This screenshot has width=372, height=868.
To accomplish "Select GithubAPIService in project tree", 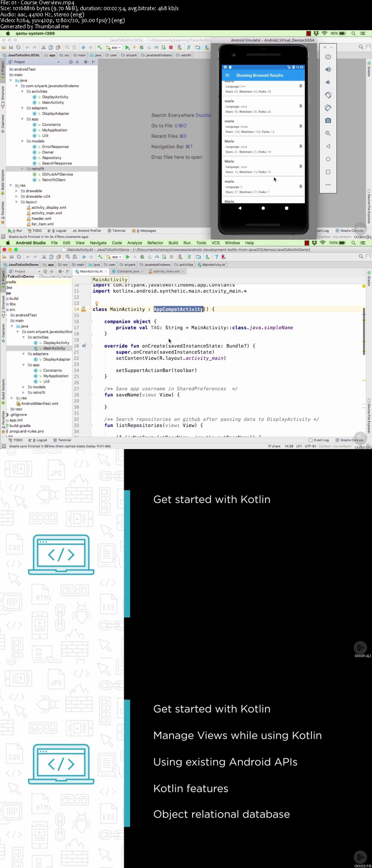I will point(57,174).
